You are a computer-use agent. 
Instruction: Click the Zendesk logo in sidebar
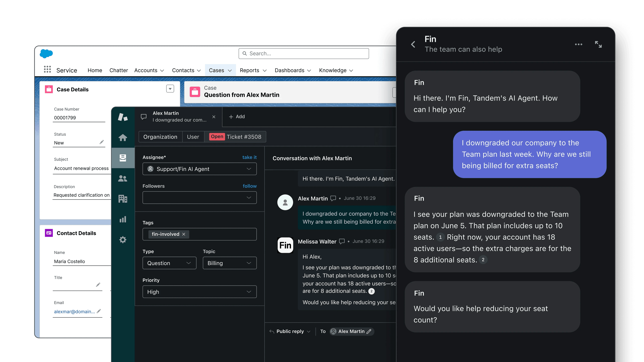click(123, 117)
